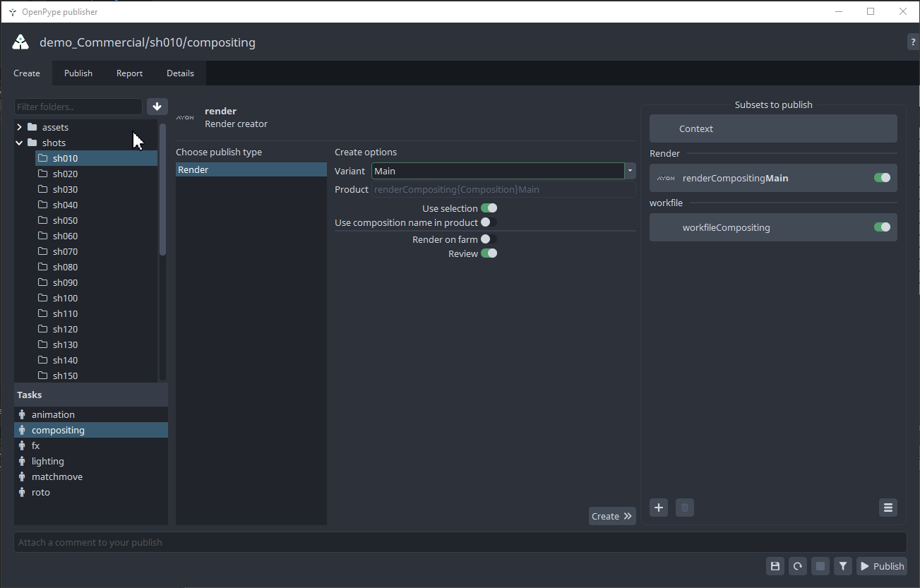Open the help question mark button

click(x=913, y=42)
